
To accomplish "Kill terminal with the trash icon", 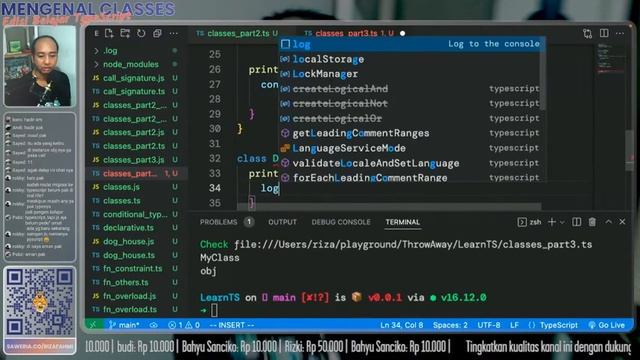I will (x=592, y=222).
